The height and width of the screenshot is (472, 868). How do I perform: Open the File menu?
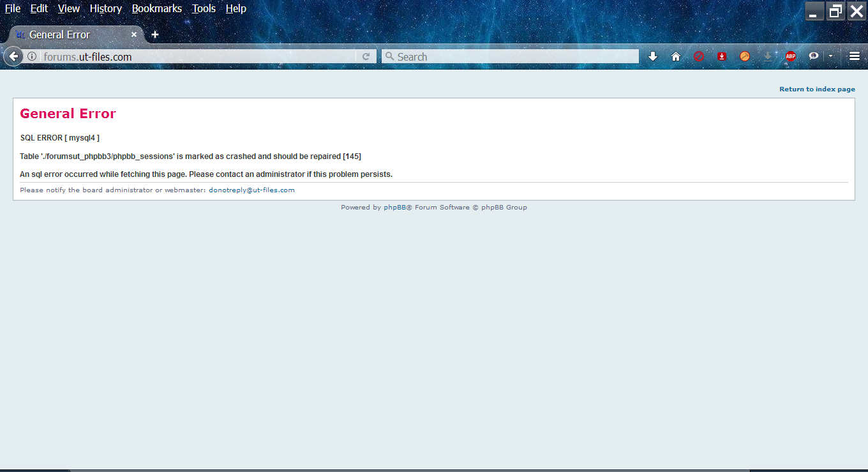13,9
